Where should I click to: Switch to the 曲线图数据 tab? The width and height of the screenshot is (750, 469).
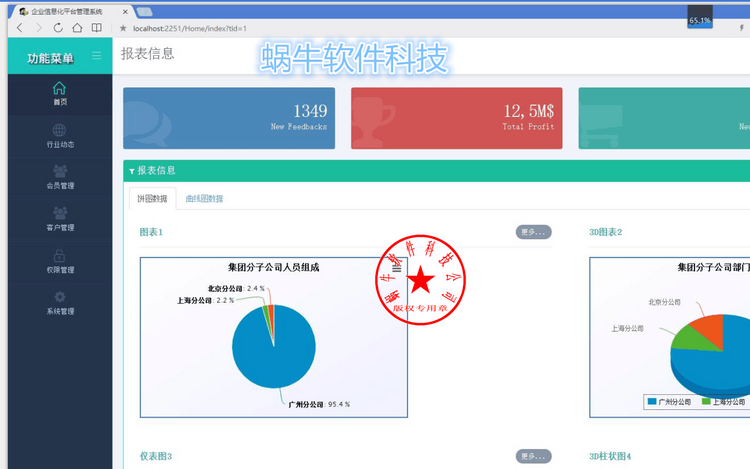pos(204,198)
